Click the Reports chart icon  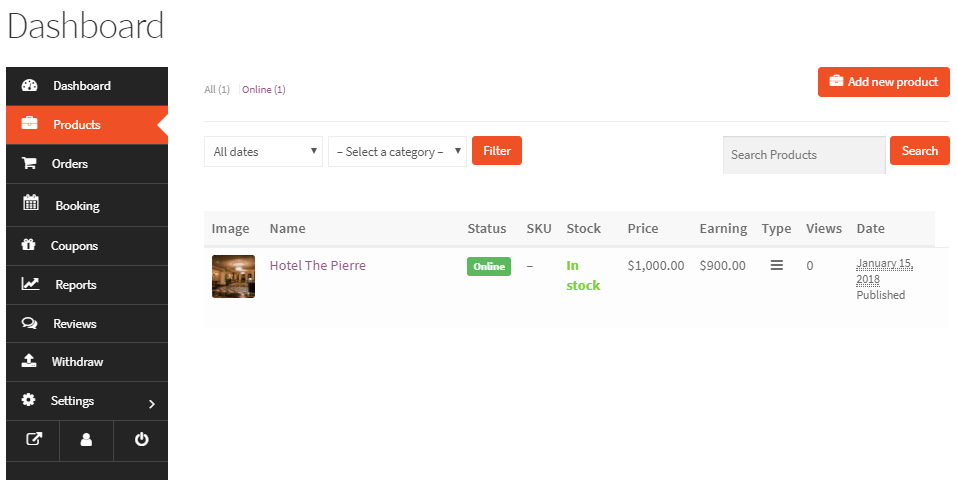point(30,284)
